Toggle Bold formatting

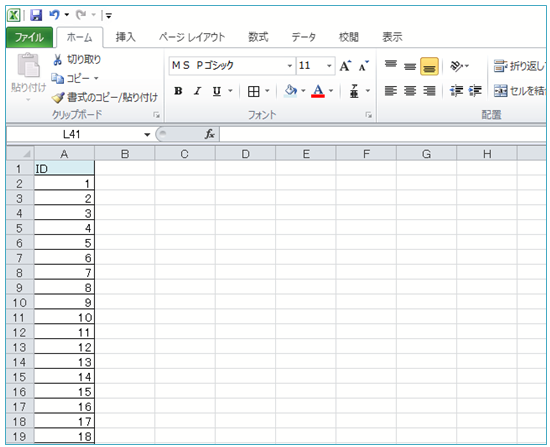click(178, 91)
